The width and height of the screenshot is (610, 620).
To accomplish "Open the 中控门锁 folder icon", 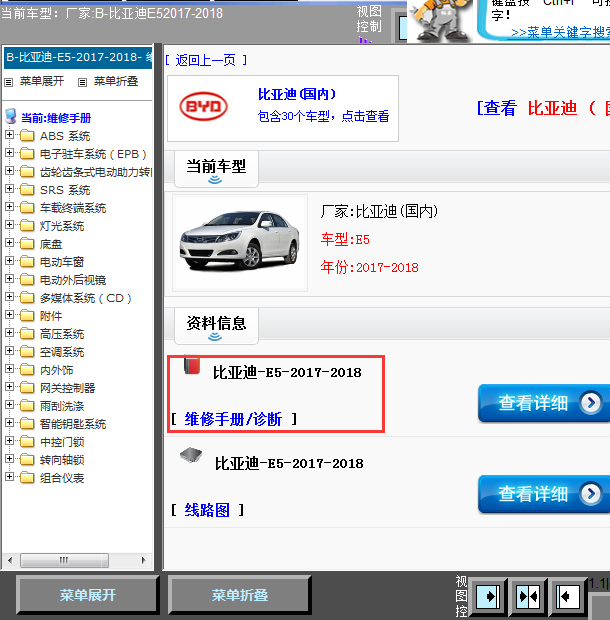I will pos(27,441).
